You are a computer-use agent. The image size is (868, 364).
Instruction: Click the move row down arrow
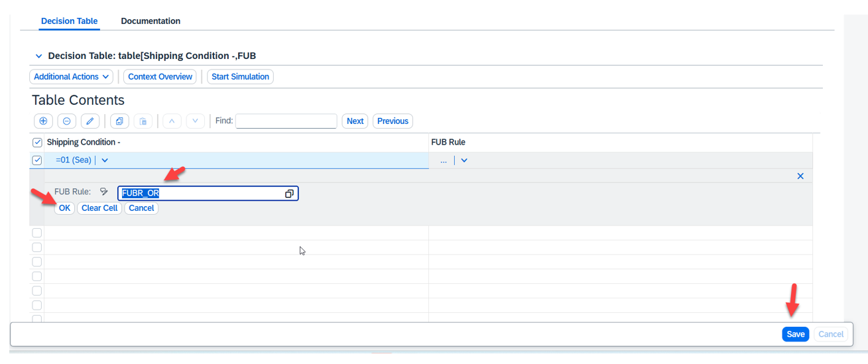click(195, 121)
